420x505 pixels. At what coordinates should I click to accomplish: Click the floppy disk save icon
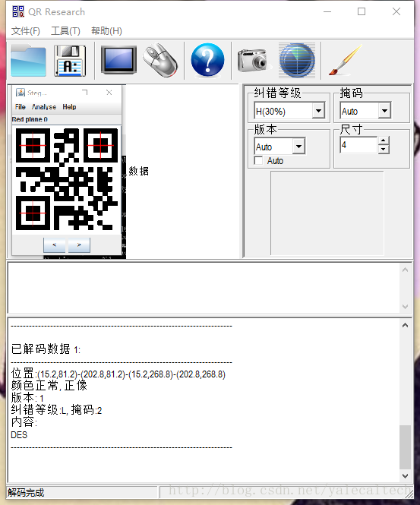click(x=70, y=61)
